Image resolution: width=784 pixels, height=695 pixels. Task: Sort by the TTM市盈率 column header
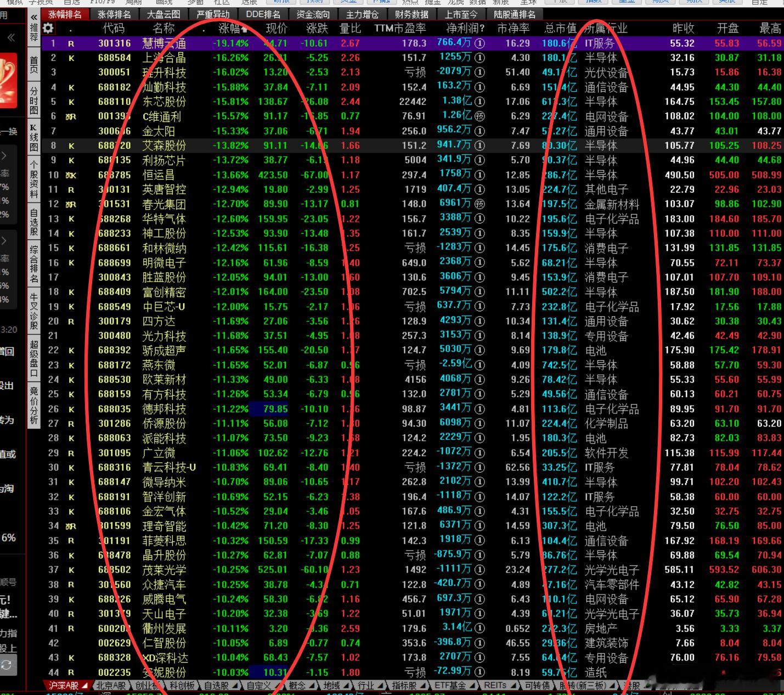(x=400, y=29)
